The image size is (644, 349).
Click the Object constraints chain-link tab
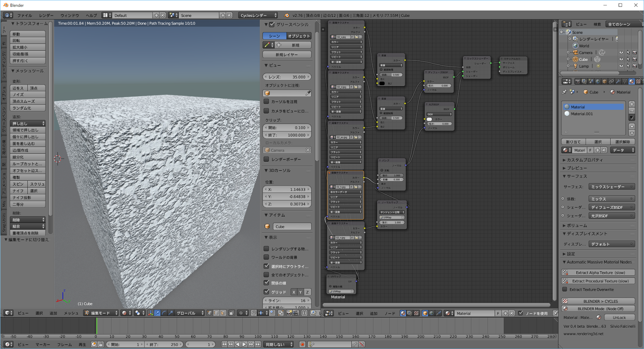tap(611, 81)
